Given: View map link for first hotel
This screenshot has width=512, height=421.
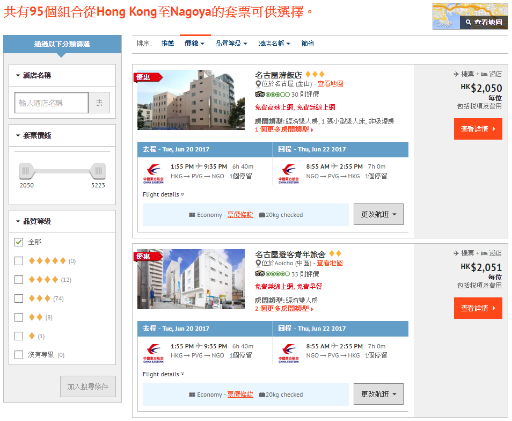Looking at the screenshot, I should (330, 84).
